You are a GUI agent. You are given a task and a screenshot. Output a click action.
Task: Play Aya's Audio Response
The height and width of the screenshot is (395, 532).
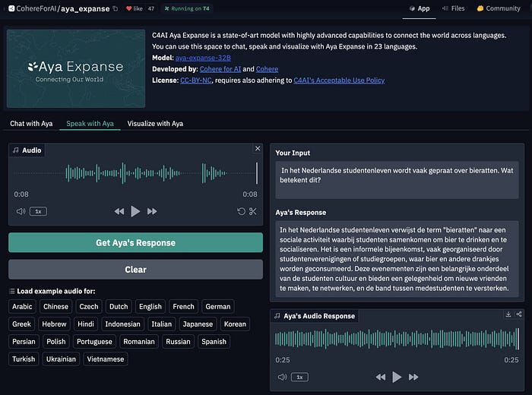coord(397,377)
